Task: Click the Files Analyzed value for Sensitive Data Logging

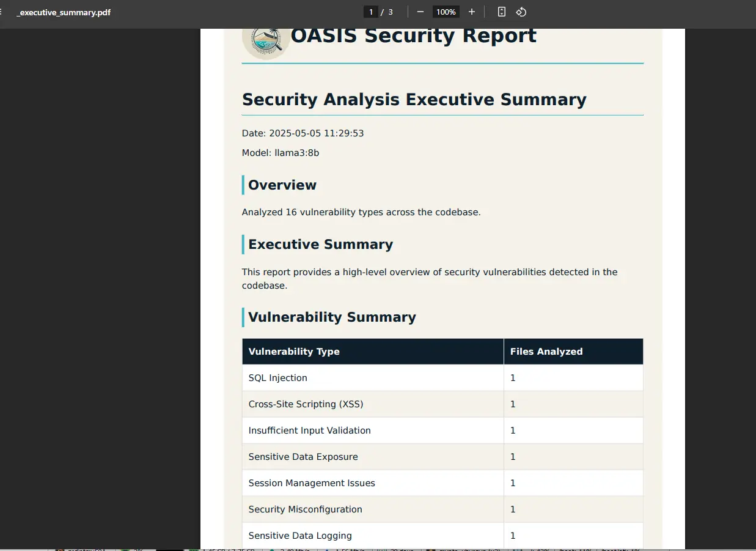Action: (573, 536)
